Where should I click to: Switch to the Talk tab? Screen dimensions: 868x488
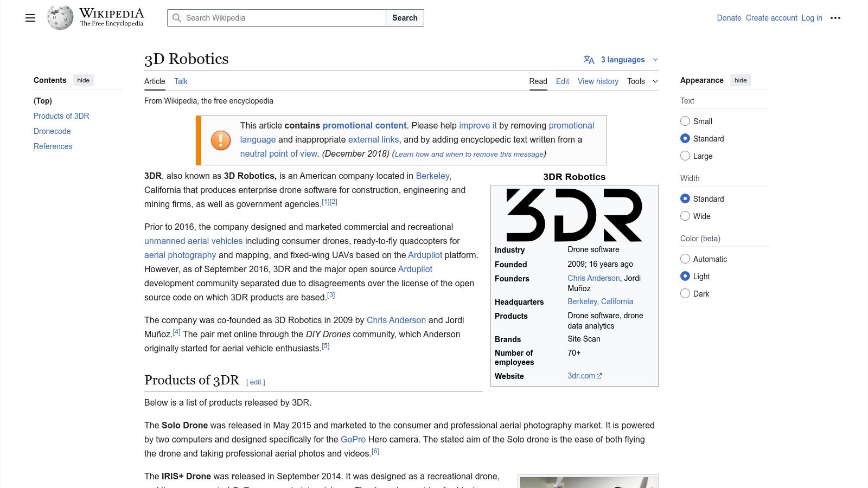(x=181, y=81)
